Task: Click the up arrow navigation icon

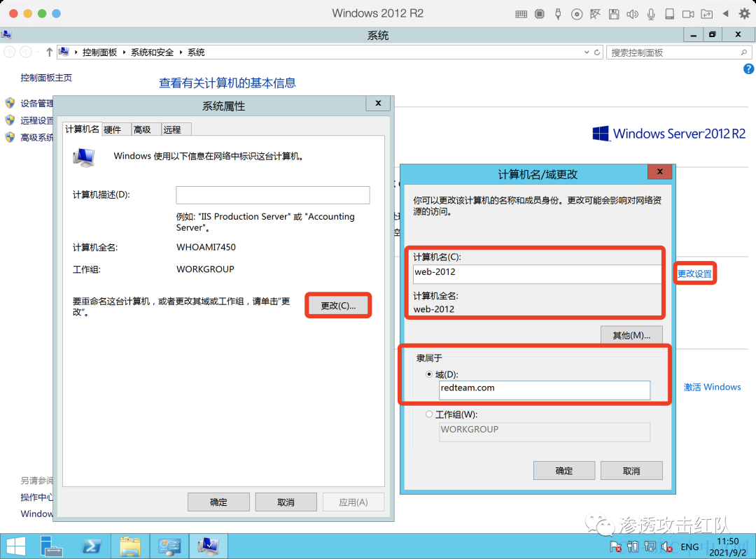Action: tap(49, 52)
